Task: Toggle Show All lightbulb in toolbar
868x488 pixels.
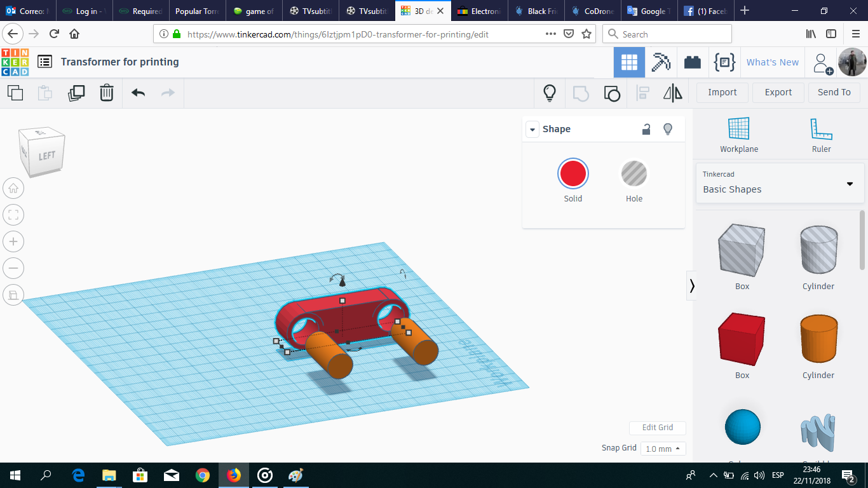Action: [x=550, y=93]
